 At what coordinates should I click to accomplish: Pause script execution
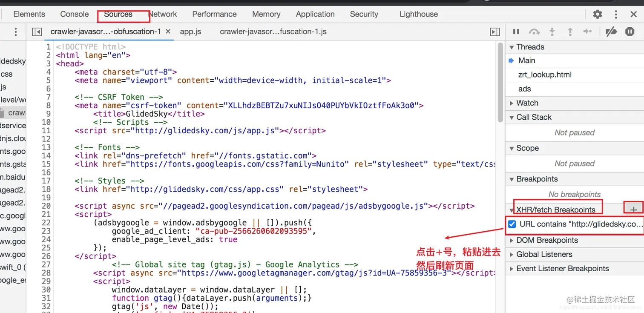[x=516, y=32]
